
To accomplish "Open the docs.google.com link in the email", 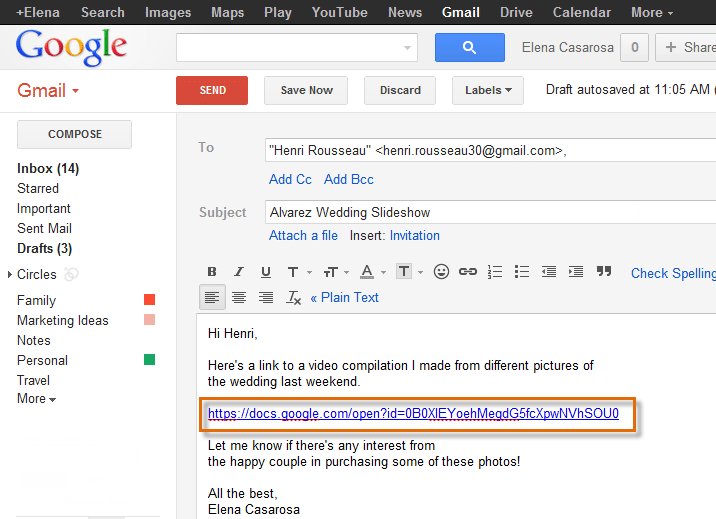I will (x=413, y=414).
